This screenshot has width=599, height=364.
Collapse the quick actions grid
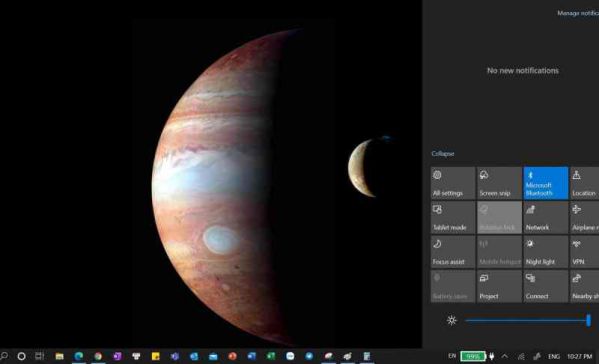(x=443, y=154)
